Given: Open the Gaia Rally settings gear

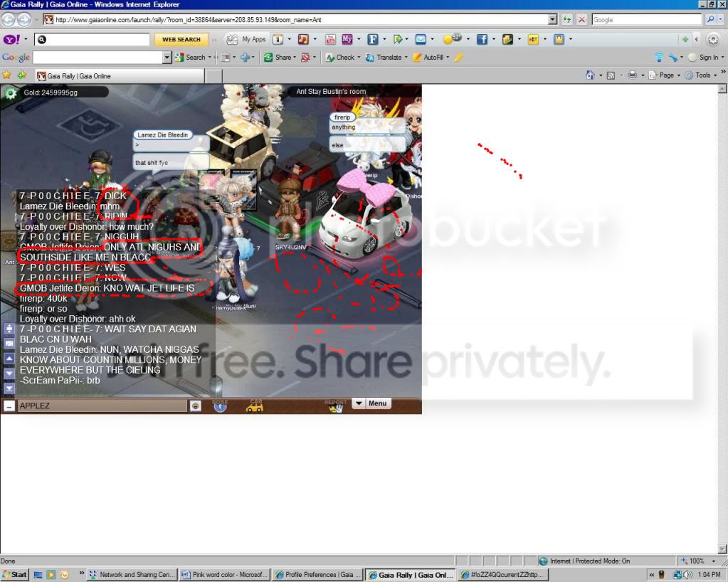Looking at the screenshot, I should (x=10, y=93).
